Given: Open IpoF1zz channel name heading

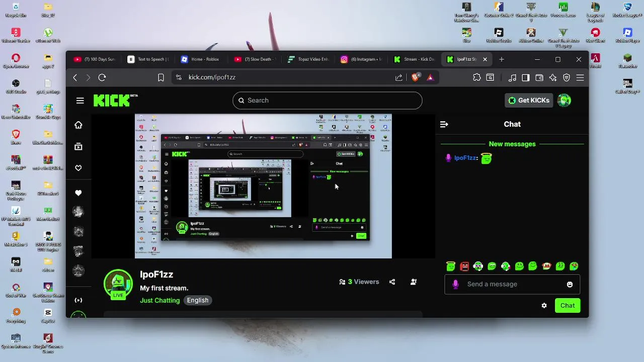Looking at the screenshot, I should (x=156, y=275).
